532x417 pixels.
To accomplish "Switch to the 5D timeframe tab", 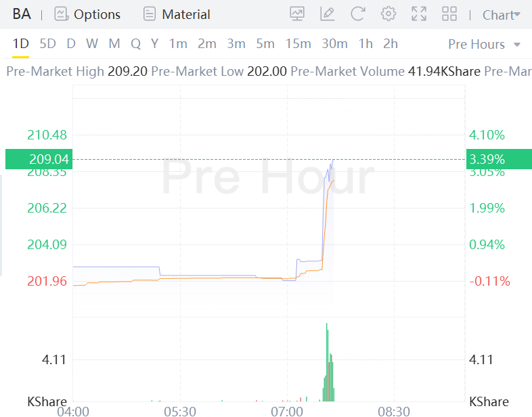I will [x=48, y=44].
